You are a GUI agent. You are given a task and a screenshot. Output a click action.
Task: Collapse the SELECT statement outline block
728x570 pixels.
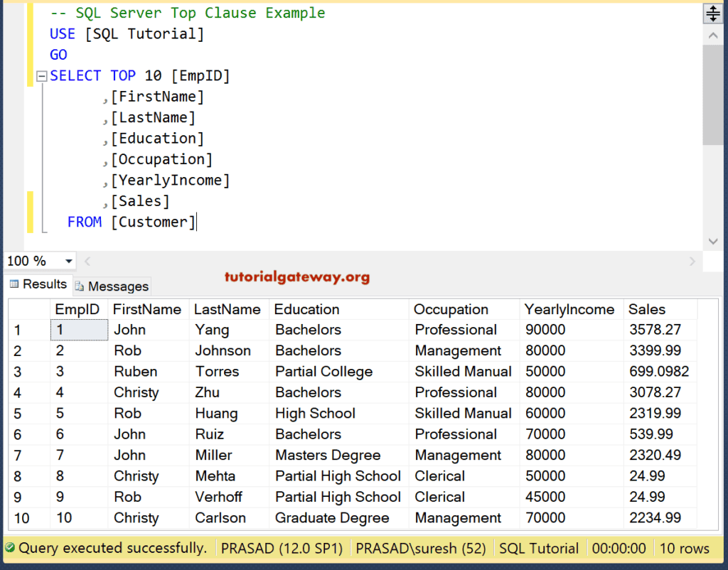coord(41,76)
